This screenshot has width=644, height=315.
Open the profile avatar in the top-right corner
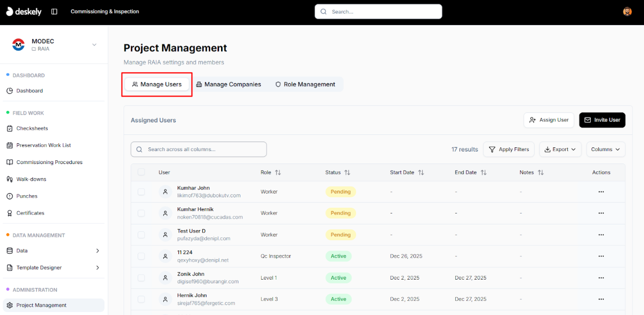coord(627,11)
